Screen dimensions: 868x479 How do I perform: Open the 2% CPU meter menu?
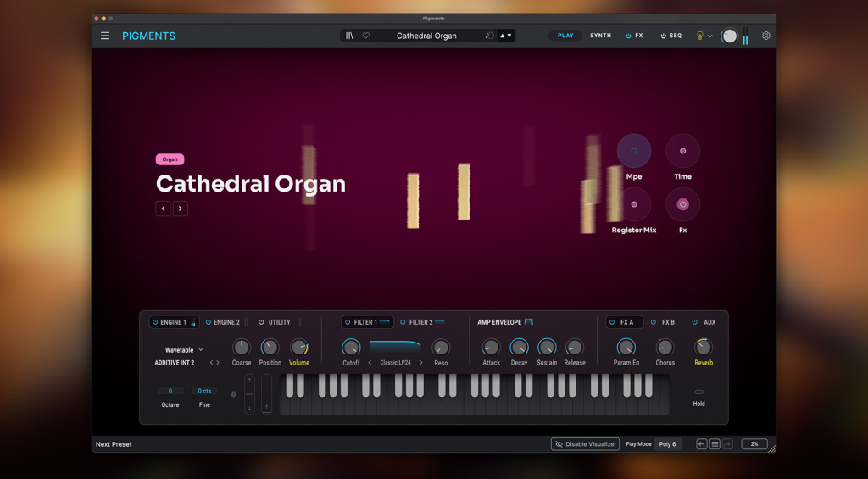click(754, 444)
